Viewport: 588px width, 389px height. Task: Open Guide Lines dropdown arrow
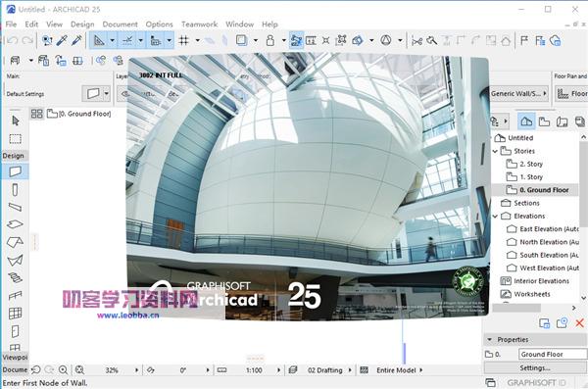tap(112, 40)
